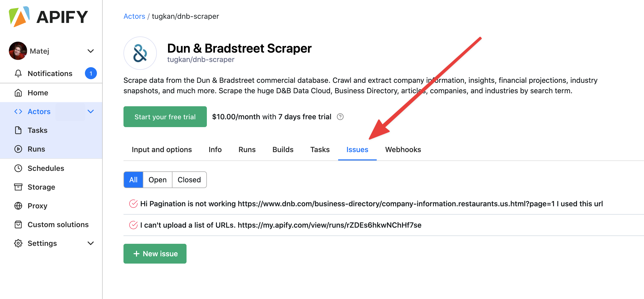The height and width of the screenshot is (299, 644).
Task: Switch to the Webhooks tab
Action: pos(403,150)
